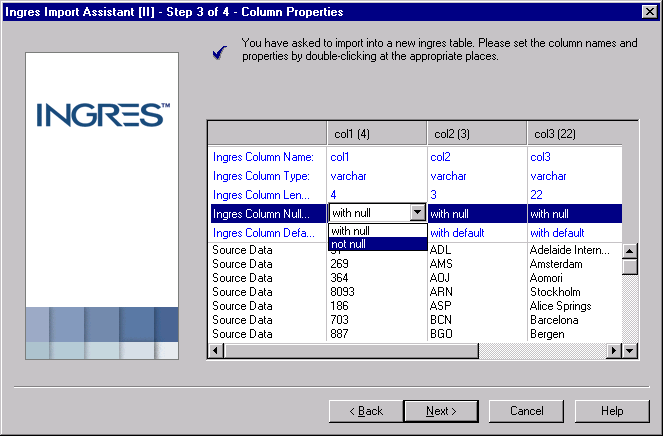Click the 'Adelaide Intern...' cell
663x436 pixels.
click(x=570, y=250)
